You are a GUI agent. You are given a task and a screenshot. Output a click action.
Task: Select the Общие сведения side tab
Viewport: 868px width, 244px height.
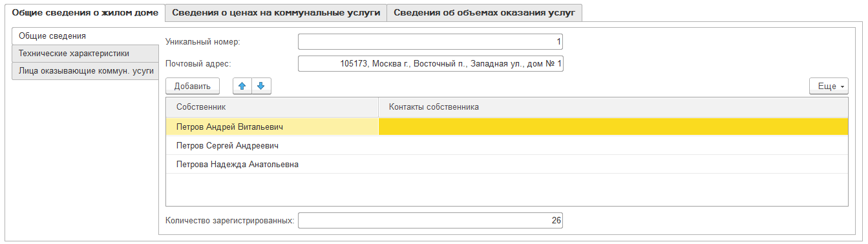point(85,36)
